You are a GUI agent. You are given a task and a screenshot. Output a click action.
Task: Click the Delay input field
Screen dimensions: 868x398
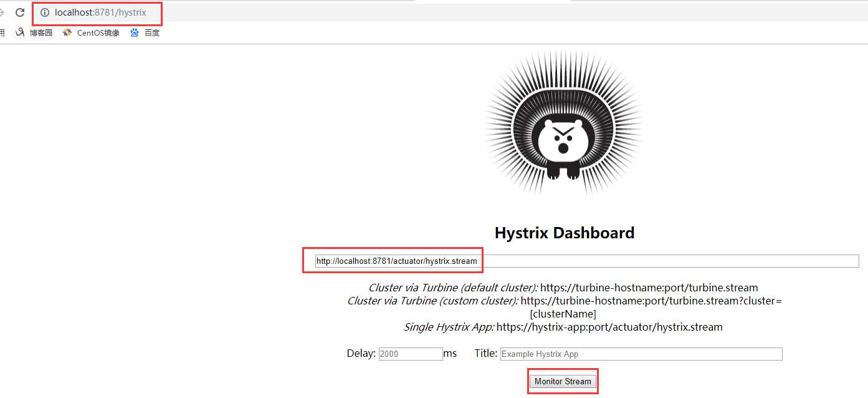pyautogui.click(x=411, y=354)
